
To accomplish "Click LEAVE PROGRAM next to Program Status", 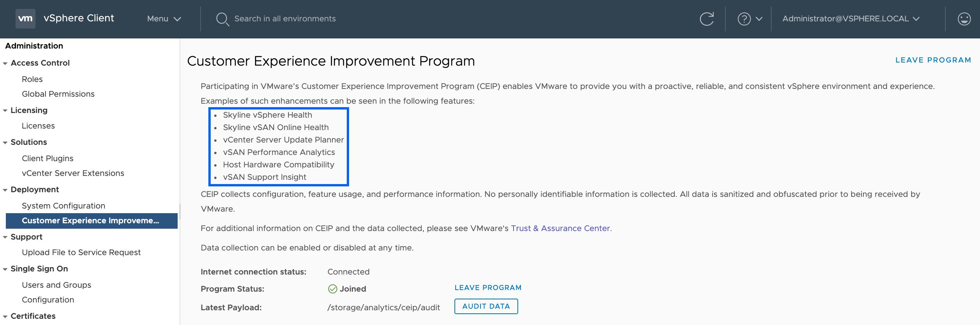I will 488,288.
